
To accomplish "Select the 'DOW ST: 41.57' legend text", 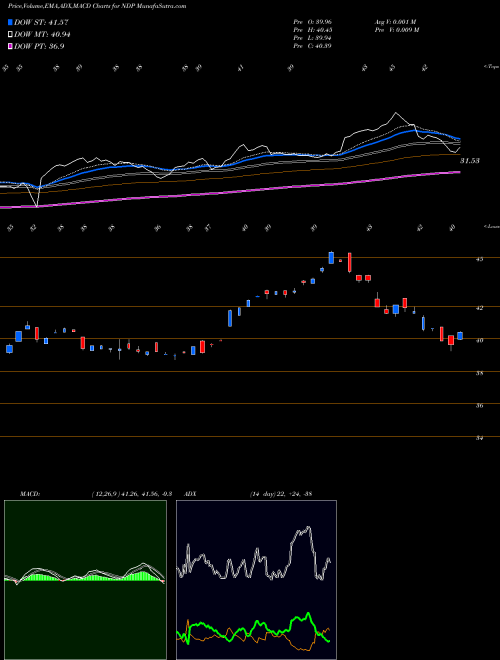I will [41, 22].
